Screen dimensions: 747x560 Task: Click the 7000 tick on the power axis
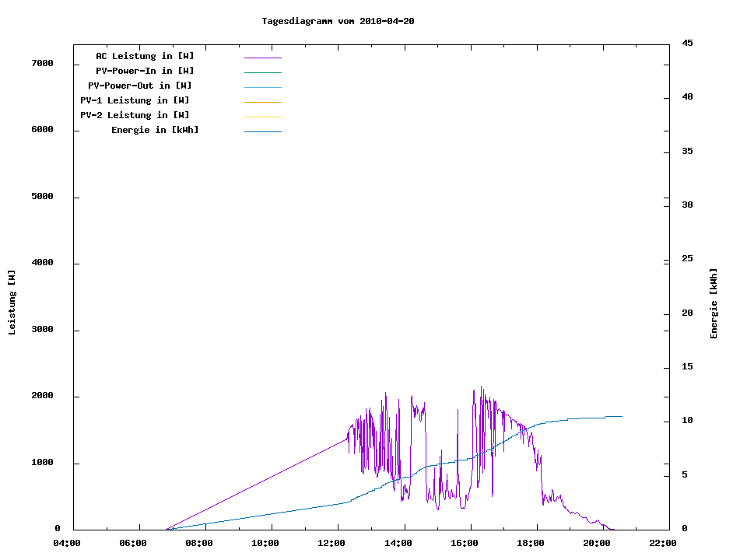[x=42, y=63]
